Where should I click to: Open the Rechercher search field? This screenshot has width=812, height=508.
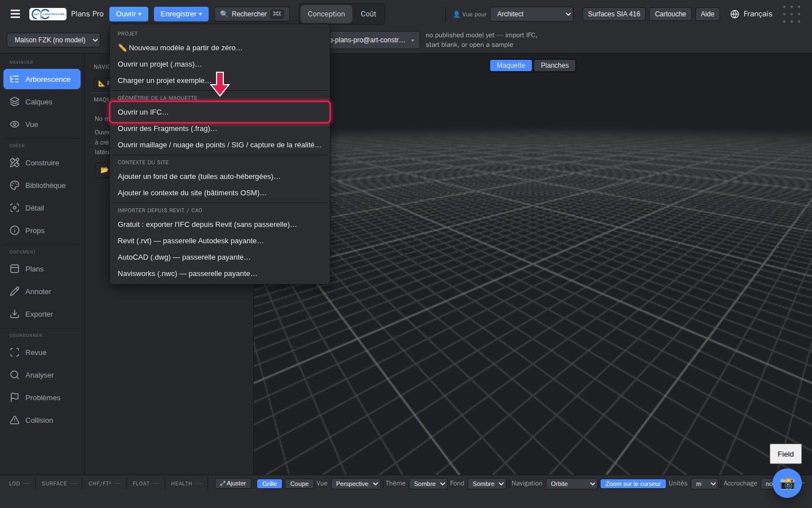point(252,14)
